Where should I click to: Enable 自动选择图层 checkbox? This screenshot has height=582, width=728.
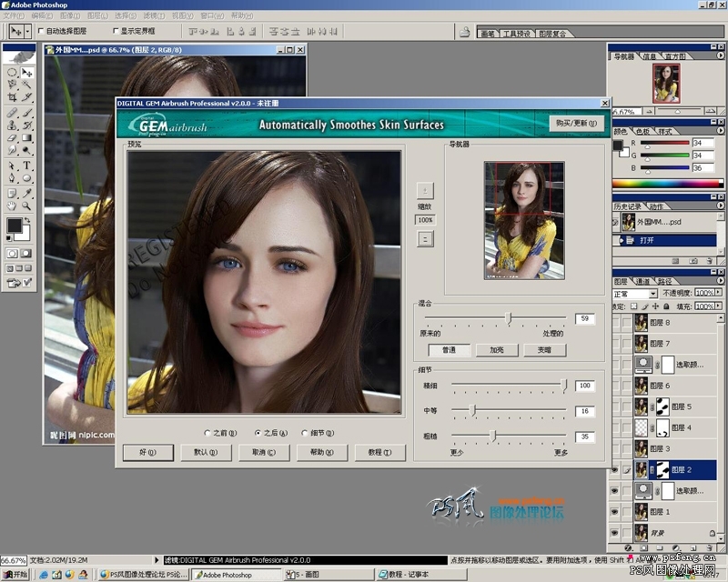pyautogui.click(x=41, y=31)
